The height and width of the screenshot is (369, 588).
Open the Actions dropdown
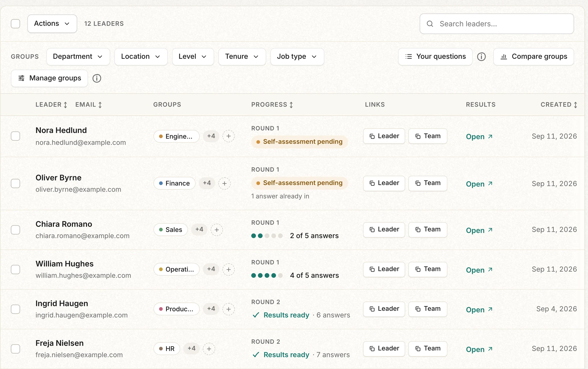52,24
